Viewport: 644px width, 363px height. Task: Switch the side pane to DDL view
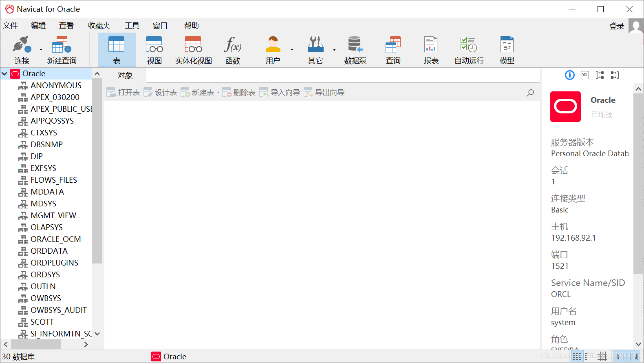(x=585, y=75)
